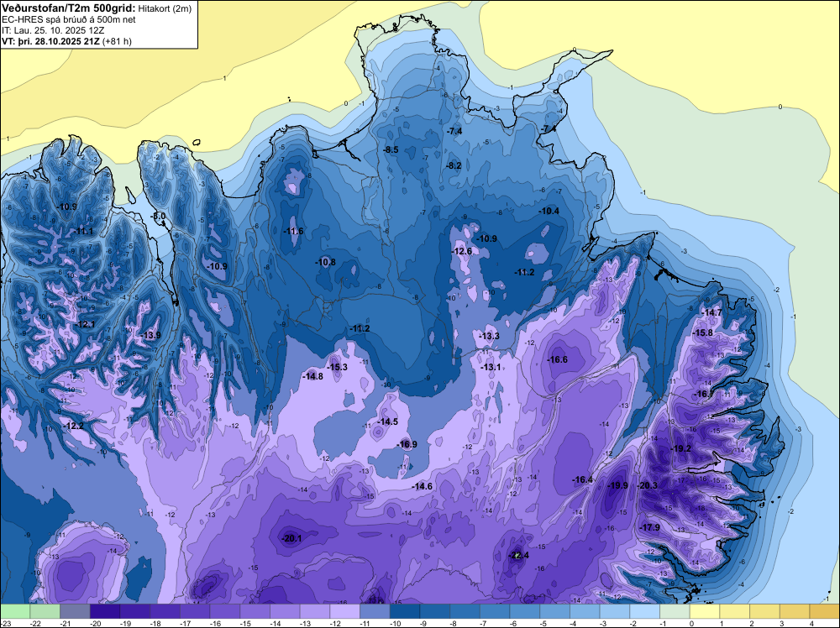This screenshot has height=628, width=840.
Task: Select the legend color swatch labeled -4
Action: click(x=585, y=611)
